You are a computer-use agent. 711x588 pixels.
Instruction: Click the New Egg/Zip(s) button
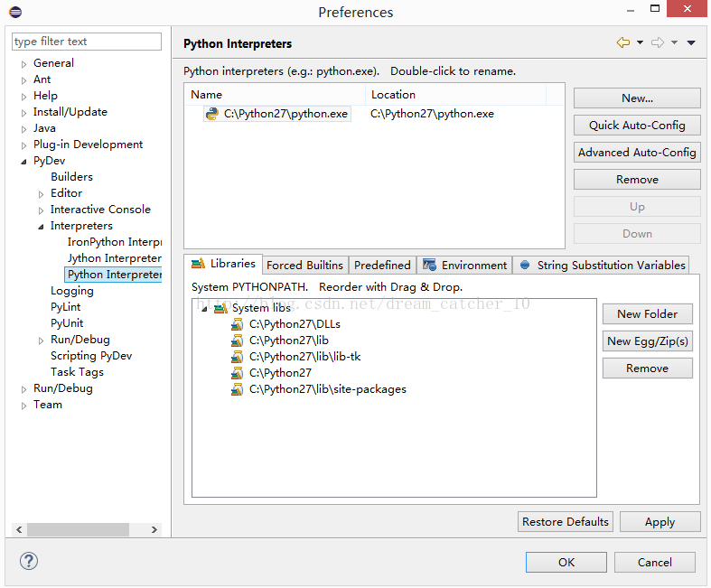647,341
